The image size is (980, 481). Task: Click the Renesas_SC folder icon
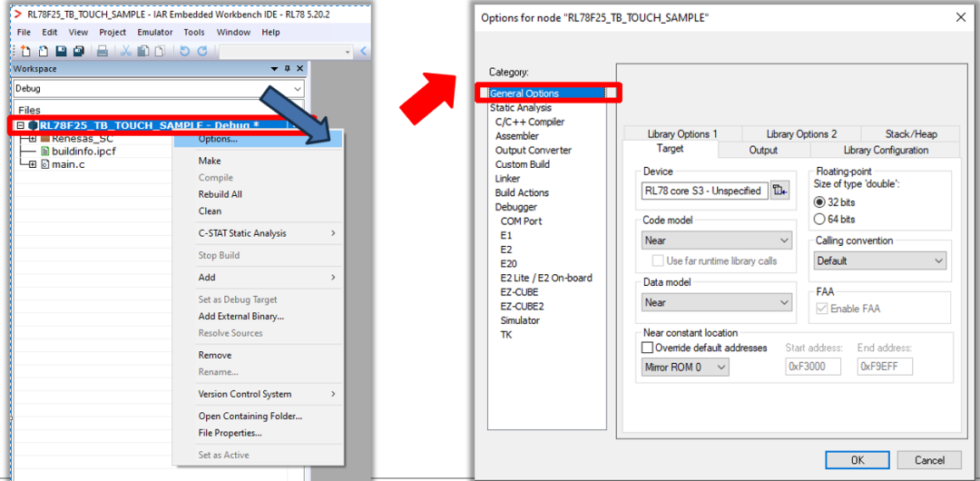pos(45,138)
